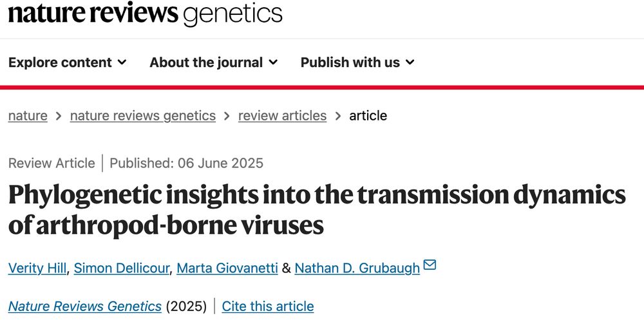Click the envelope icon beside Nathan D. Grubaugh
The width and height of the screenshot is (644, 322).
(x=429, y=265)
